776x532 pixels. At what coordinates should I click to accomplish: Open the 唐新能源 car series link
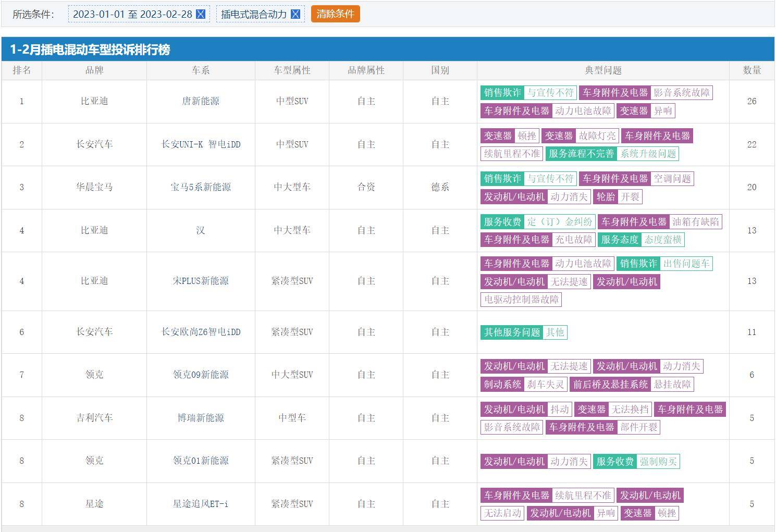[x=201, y=101]
